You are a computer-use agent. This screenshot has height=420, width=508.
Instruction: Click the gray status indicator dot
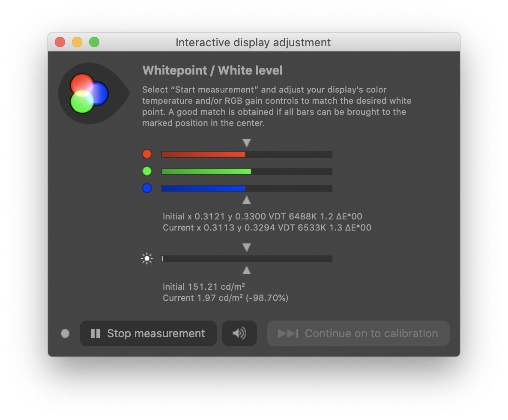point(65,333)
